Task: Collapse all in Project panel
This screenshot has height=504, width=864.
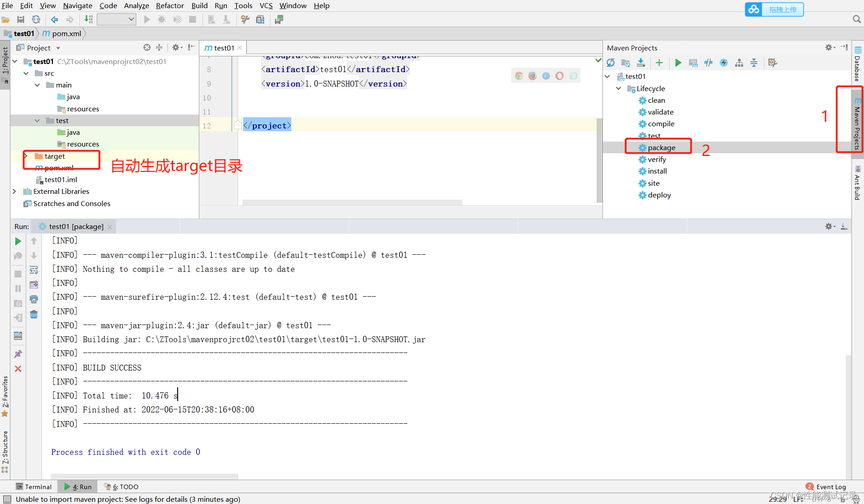Action: click(x=159, y=47)
